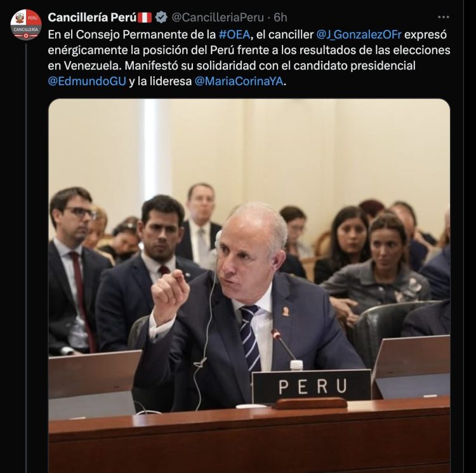The image size is (476, 473).
Task: Click the @CancilleriaPeru handle
Action: click(218, 17)
